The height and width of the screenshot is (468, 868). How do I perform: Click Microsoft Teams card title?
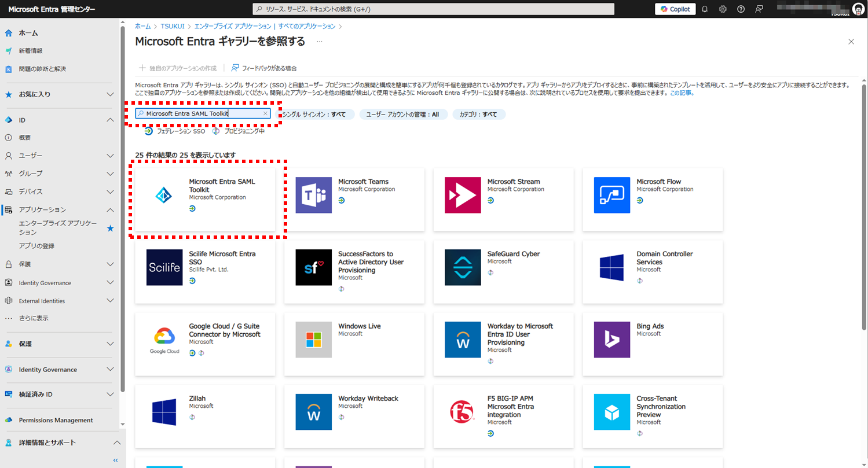[x=363, y=182]
